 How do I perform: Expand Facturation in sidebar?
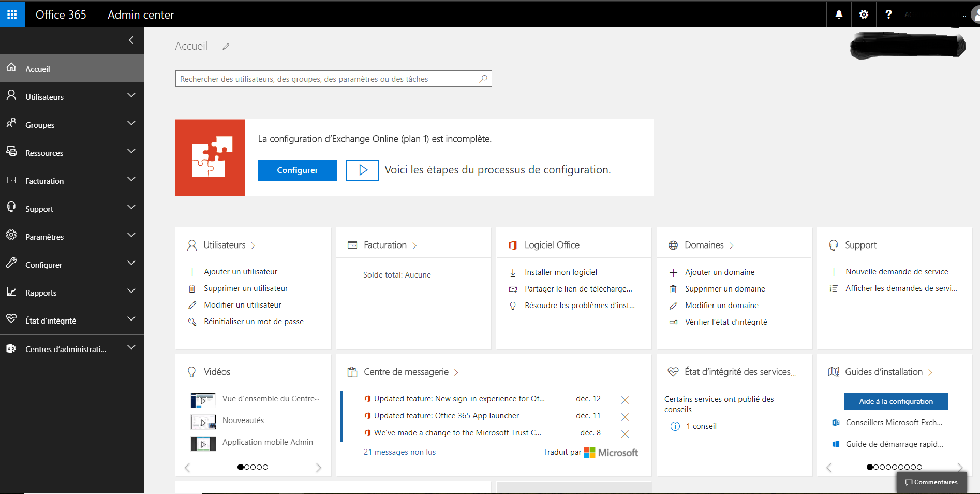[131, 180]
